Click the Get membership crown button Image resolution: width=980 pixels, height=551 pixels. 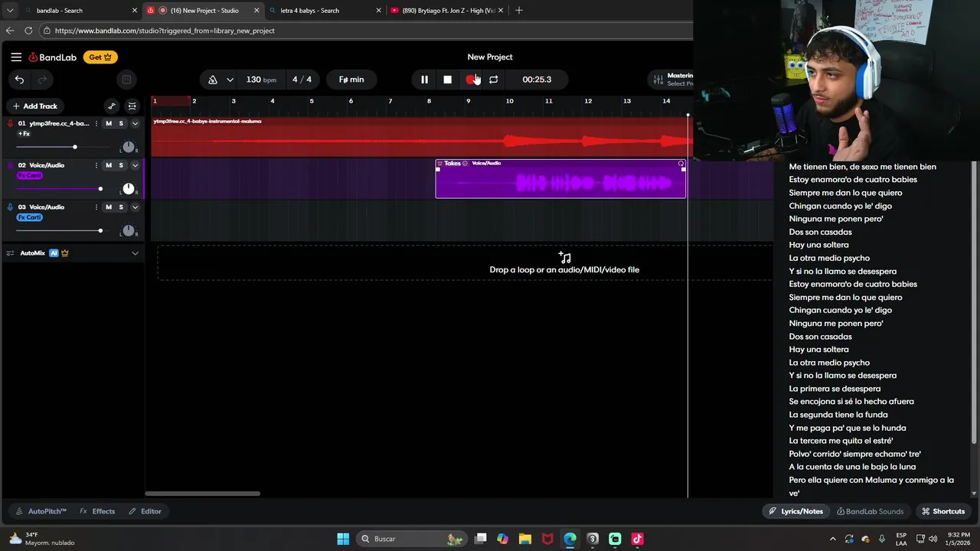pyautogui.click(x=100, y=57)
